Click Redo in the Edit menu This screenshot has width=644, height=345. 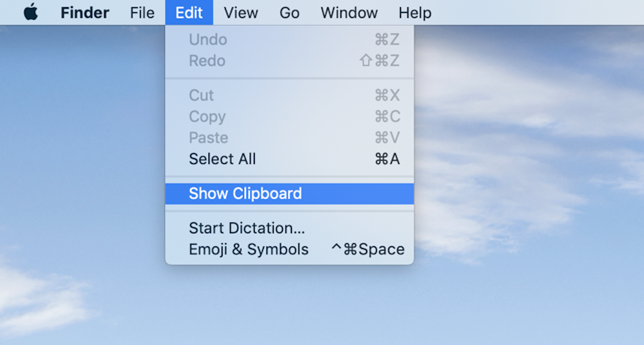click(x=207, y=61)
